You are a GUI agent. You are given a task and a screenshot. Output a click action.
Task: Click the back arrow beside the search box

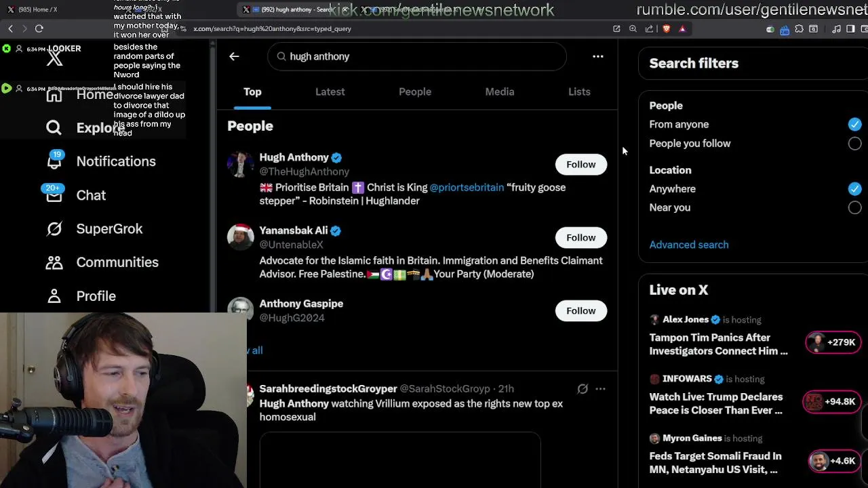click(234, 56)
